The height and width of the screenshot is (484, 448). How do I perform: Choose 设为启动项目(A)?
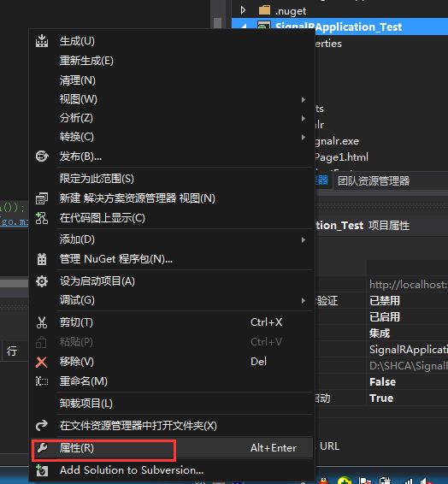click(x=172, y=281)
